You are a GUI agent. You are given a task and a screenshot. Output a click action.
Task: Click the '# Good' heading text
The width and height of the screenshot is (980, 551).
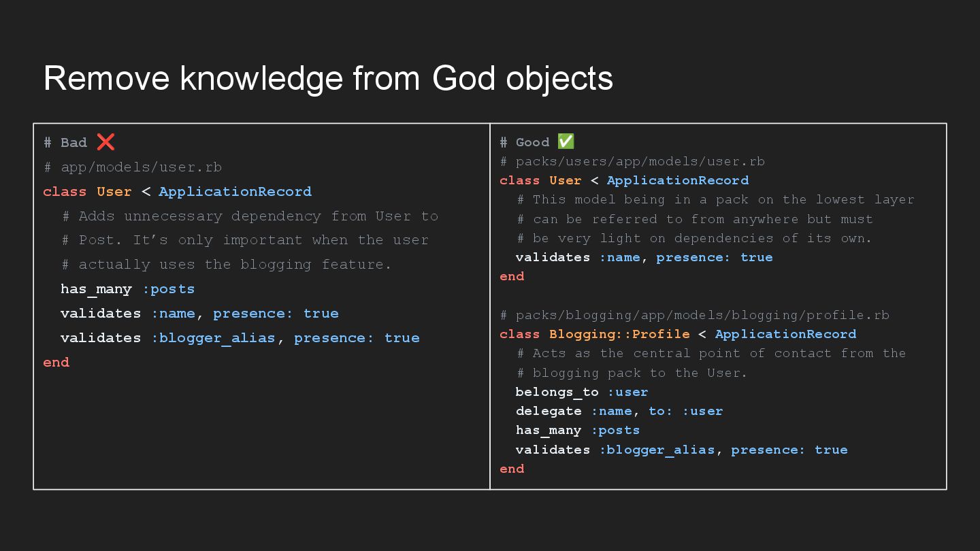[524, 141]
